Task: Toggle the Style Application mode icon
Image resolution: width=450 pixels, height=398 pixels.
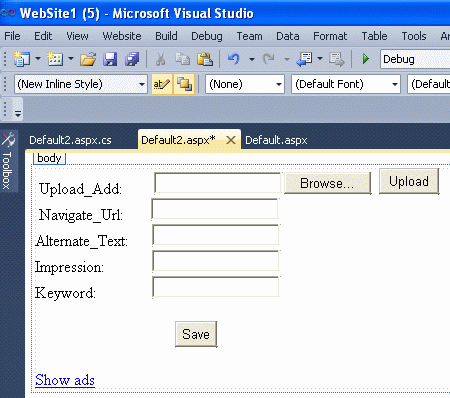Action: coord(162,84)
